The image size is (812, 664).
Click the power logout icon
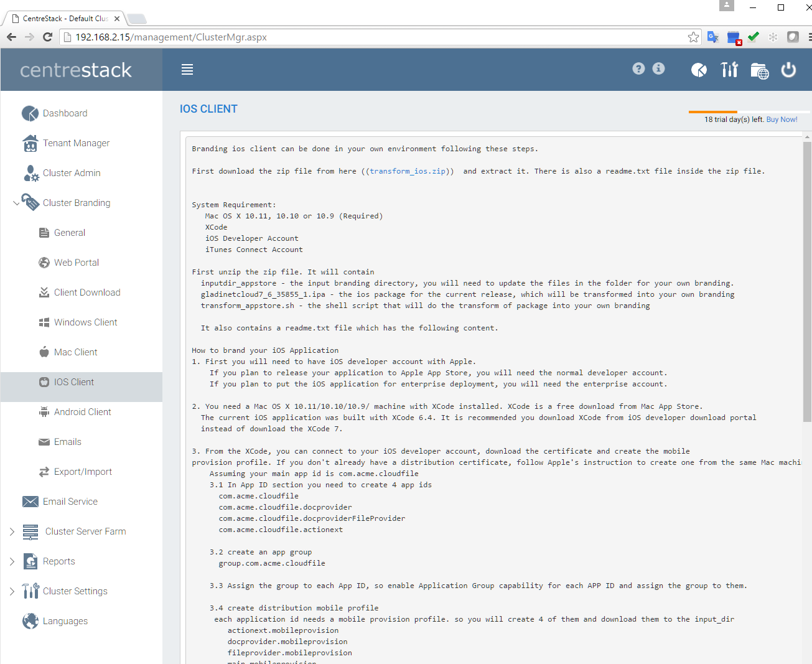tap(788, 70)
